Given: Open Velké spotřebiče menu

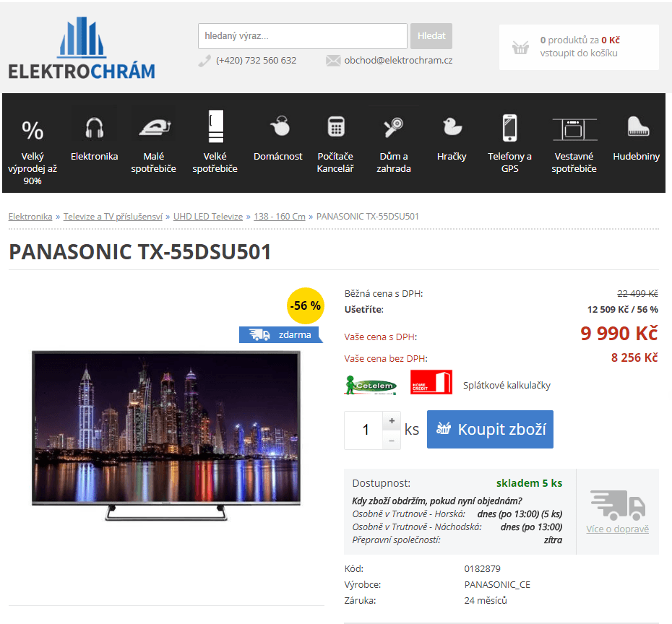Looking at the screenshot, I should pos(215,162).
